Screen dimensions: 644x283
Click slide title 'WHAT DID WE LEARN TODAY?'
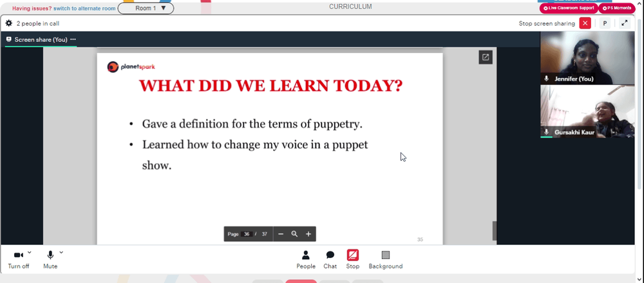tap(270, 86)
